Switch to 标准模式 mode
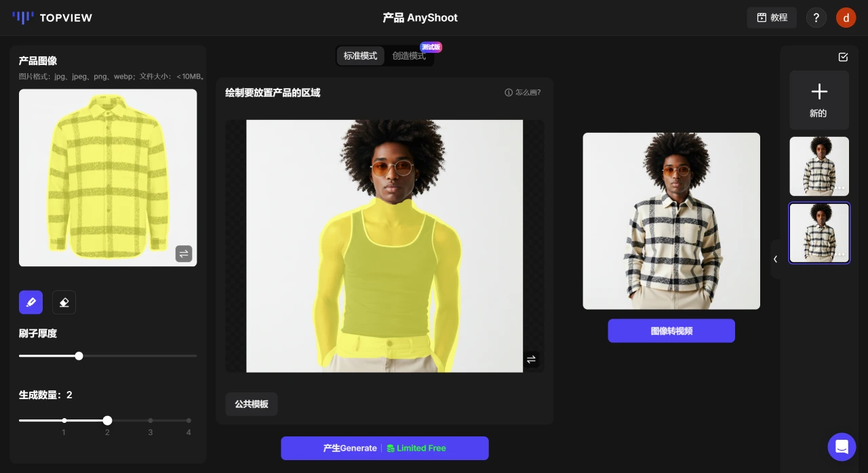 point(360,56)
